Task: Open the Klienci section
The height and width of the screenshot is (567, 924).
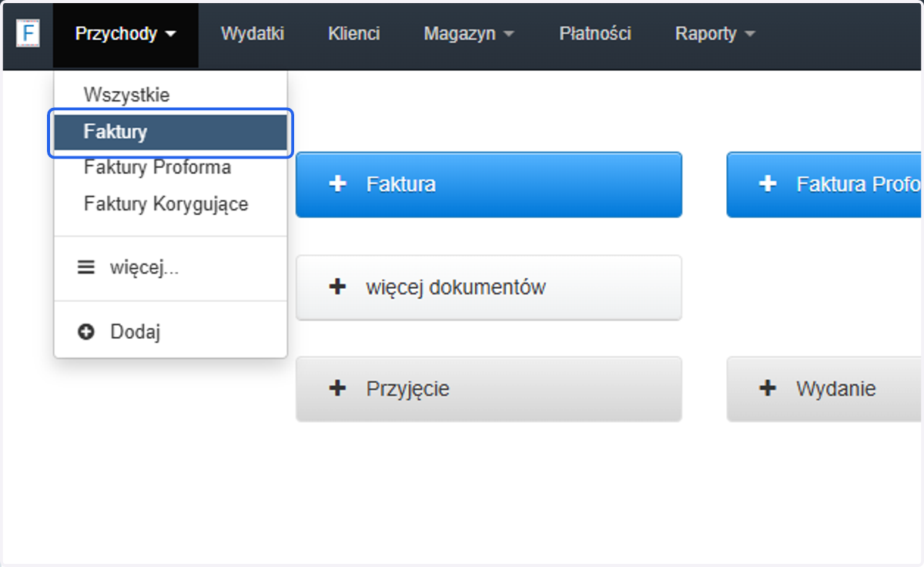Action: [x=354, y=35]
